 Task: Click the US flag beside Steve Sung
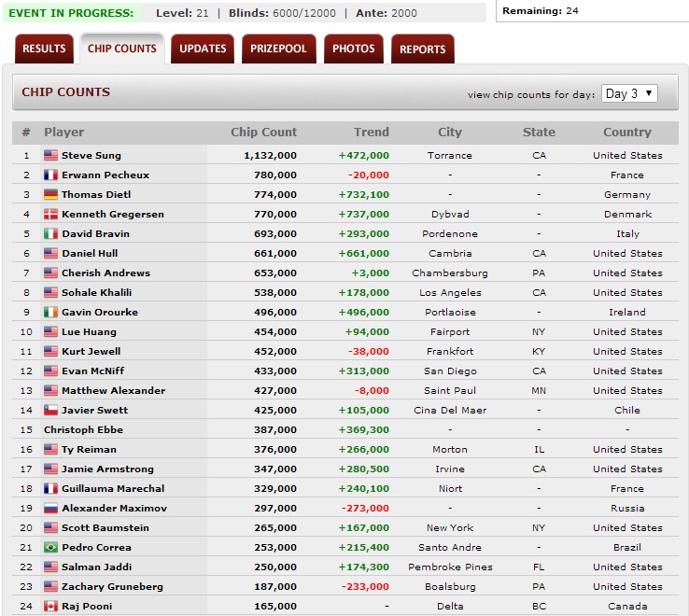point(50,156)
